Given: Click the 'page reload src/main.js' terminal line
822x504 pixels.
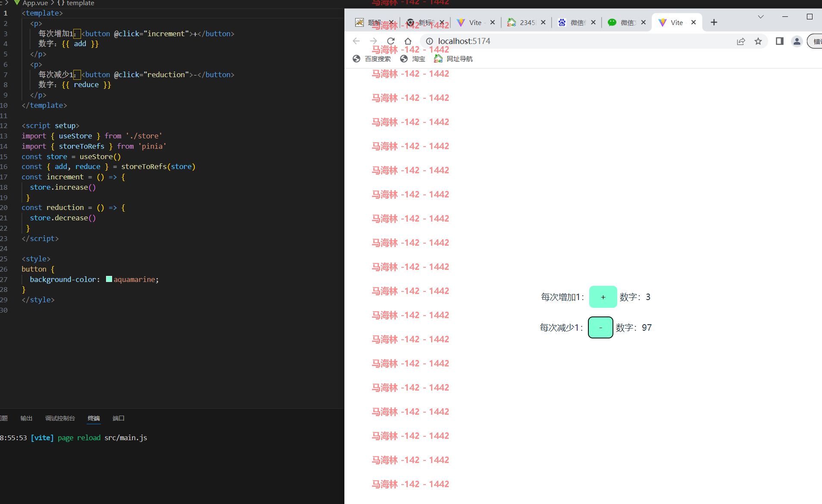Looking at the screenshot, I should click(102, 438).
